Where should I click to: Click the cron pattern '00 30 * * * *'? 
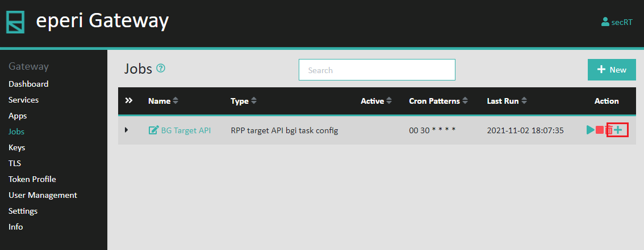pos(433,130)
